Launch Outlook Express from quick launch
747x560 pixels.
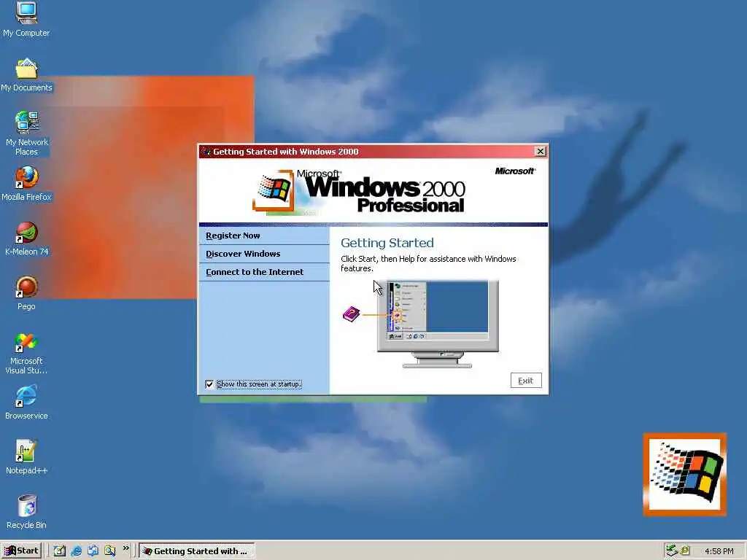pyautogui.click(x=93, y=551)
